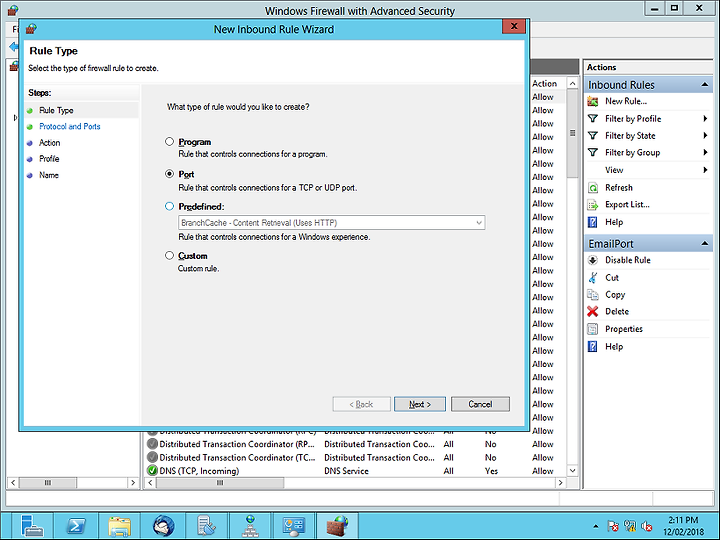Collapse the Inbound Rules actions section

[704, 84]
